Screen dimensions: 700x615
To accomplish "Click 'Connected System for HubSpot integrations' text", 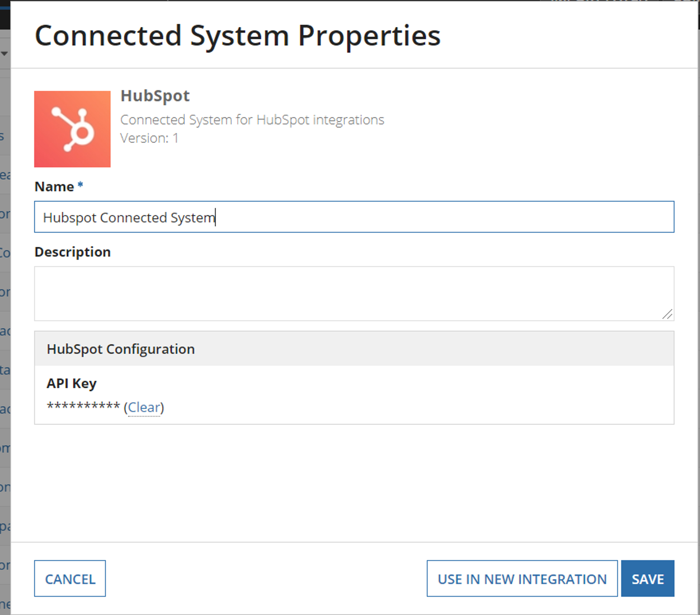I will [x=252, y=120].
